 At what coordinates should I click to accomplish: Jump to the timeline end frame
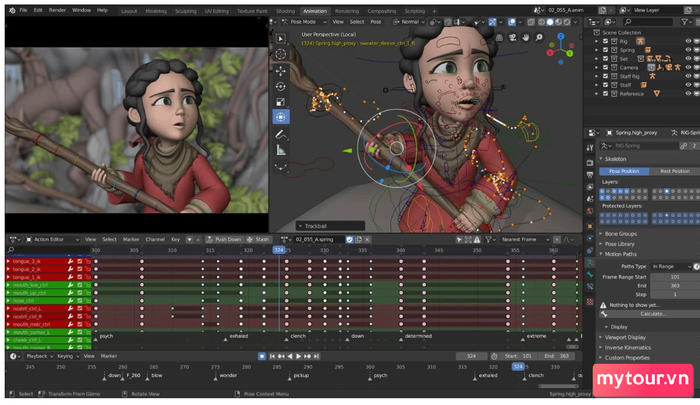316,356
